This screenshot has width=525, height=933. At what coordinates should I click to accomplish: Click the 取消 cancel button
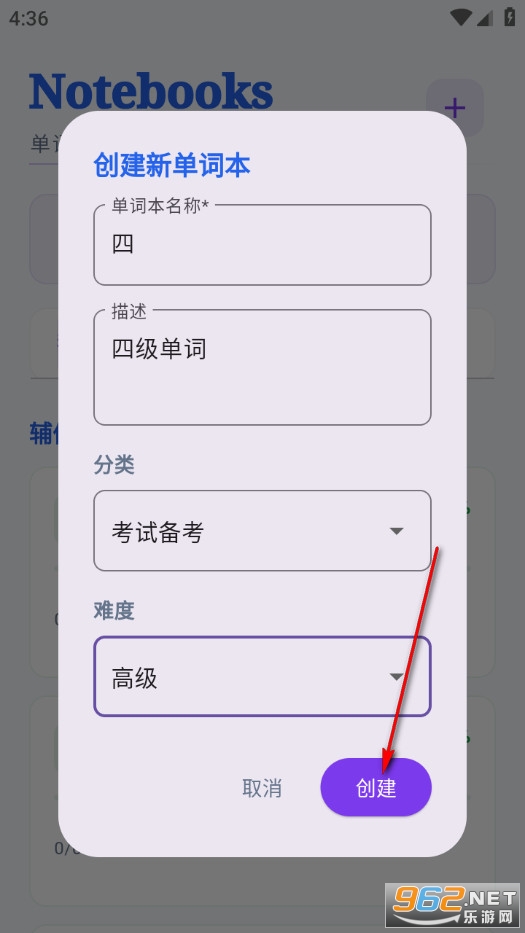point(262,788)
